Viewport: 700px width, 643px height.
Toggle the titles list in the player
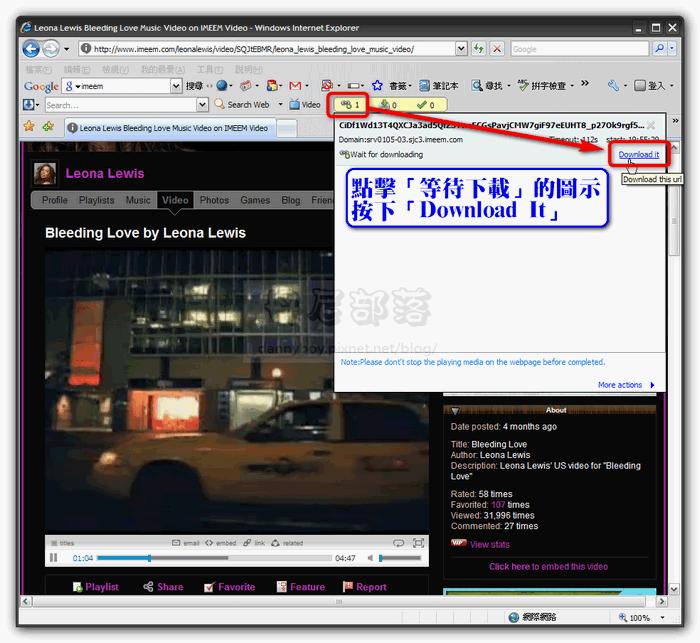62,543
